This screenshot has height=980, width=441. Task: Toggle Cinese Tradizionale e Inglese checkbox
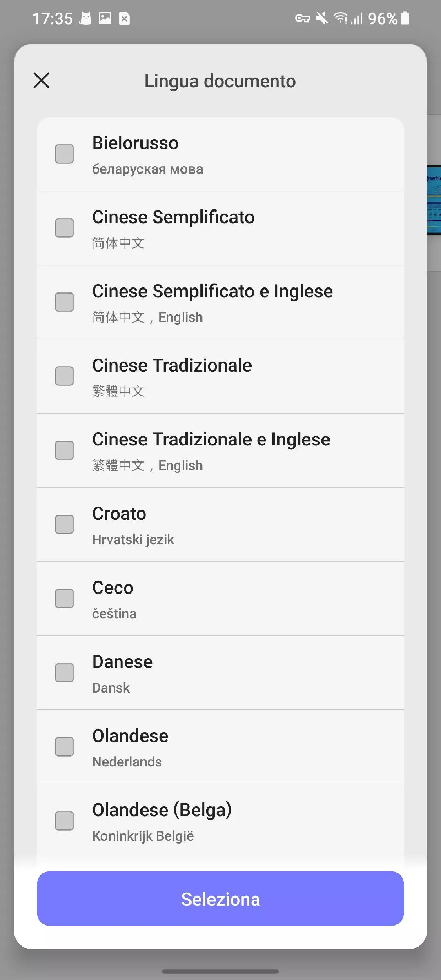click(x=65, y=450)
